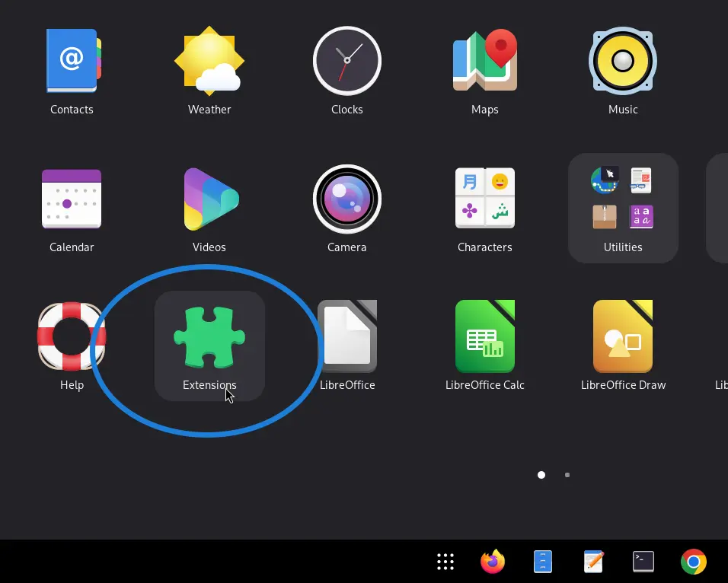Launch Firefox from the dock
The width and height of the screenshot is (728, 583).
(491, 561)
